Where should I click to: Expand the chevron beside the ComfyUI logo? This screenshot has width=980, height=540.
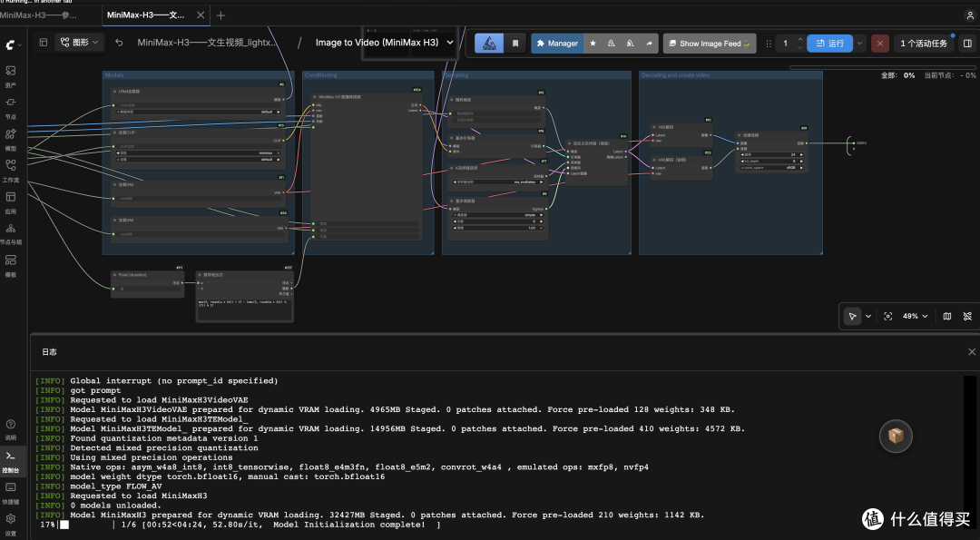point(20,45)
